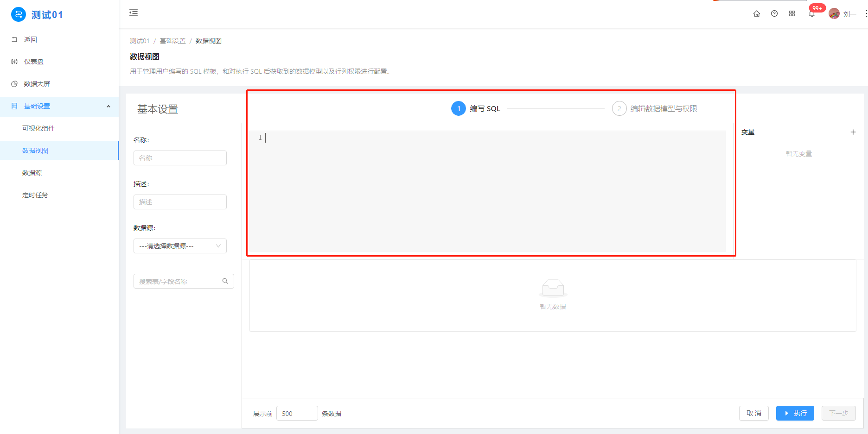
Task: Click the 数据大屏 pie chart icon
Action: pyautogui.click(x=14, y=84)
